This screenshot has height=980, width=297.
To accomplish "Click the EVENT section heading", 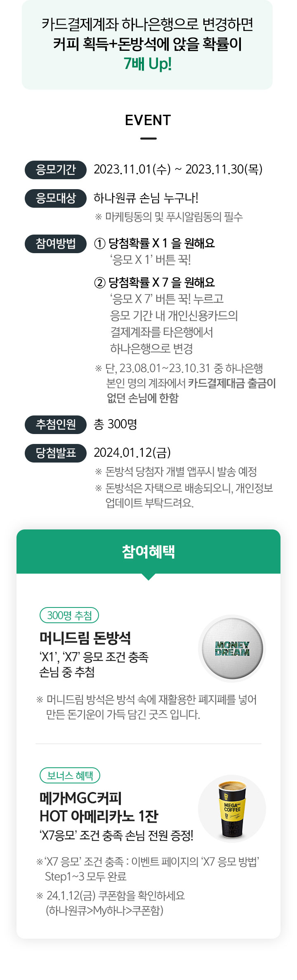I will (x=148, y=120).
